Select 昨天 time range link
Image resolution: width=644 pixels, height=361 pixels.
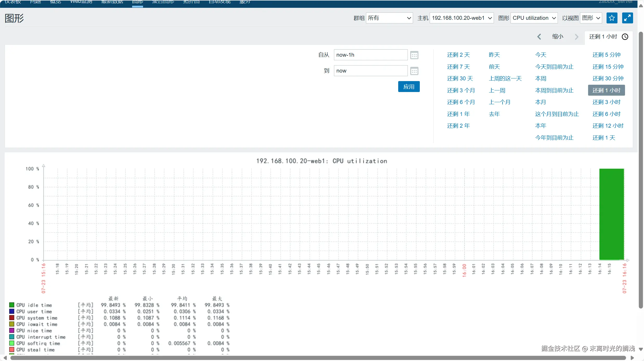(494, 55)
